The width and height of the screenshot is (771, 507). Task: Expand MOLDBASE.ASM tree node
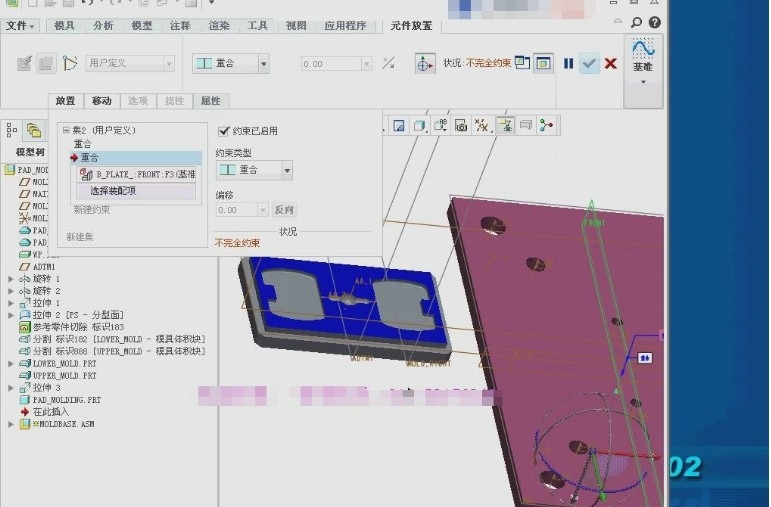(10, 424)
